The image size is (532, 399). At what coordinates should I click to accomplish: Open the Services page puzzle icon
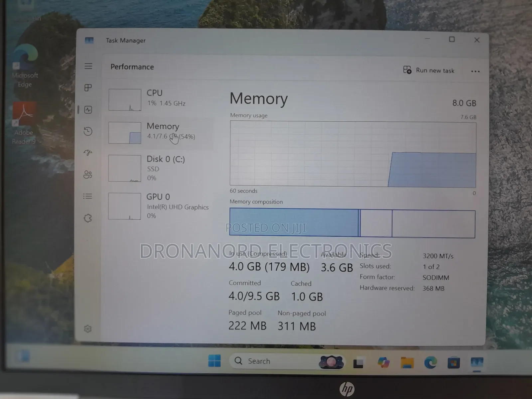pos(88,218)
